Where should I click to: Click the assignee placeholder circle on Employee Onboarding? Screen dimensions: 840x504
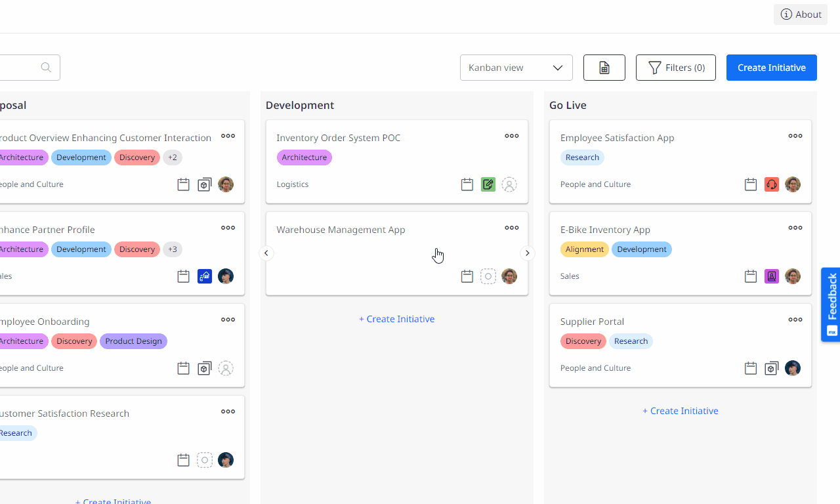pos(226,368)
